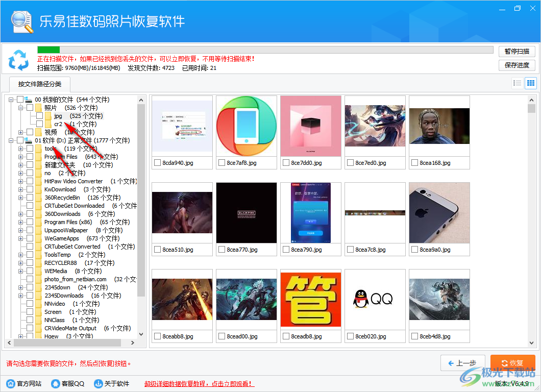Select the ToolsTemp folder
The width and height of the screenshot is (541, 392).
[x=57, y=255]
